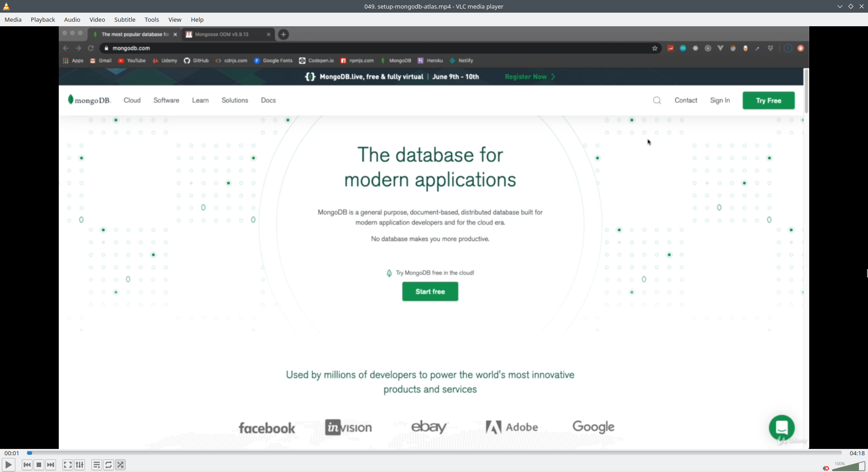Open the Google Fonts bookmark
The height and width of the screenshot is (472, 868).
tap(274, 61)
